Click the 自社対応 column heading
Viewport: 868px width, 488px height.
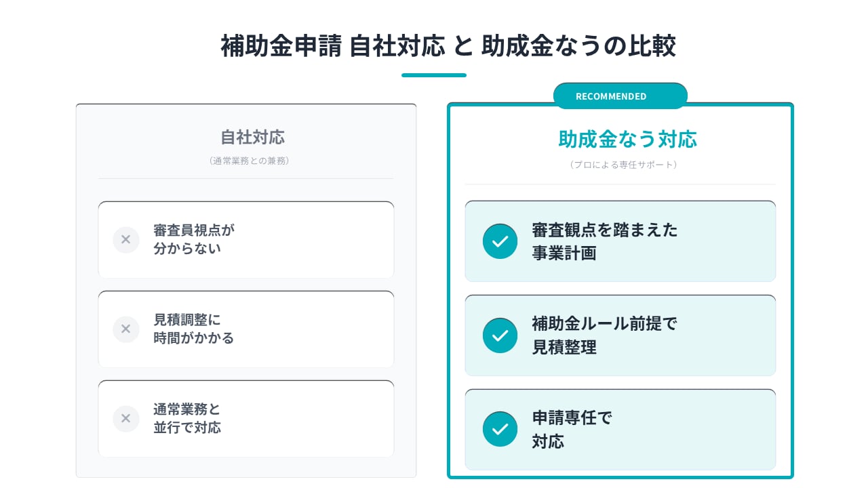[252, 138]
